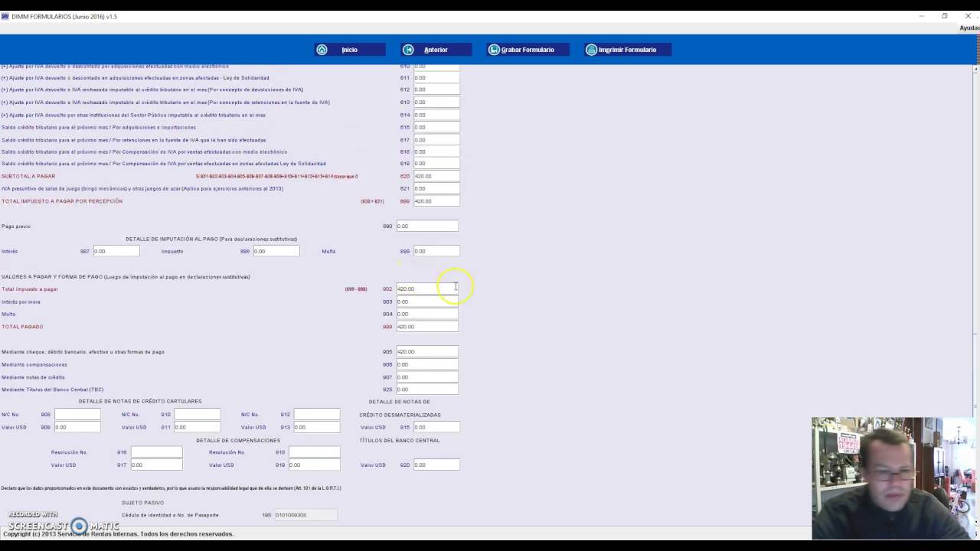Viewport: 980px width, 551px height.
Task: Click Multa field 899
Action: [436, 251]
